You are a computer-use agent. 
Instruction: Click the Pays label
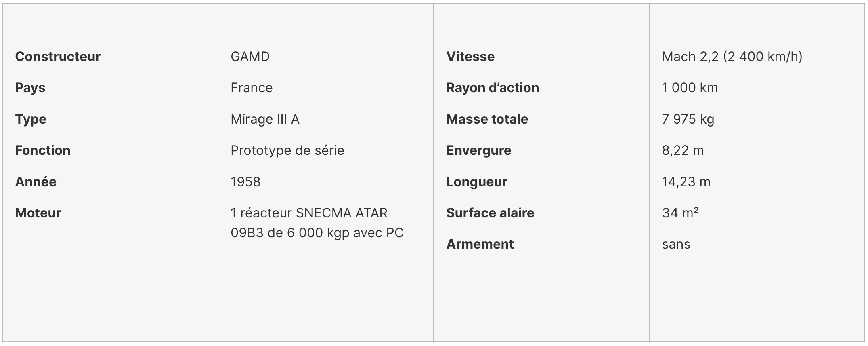pyautogui.click(x=30, y=88)
